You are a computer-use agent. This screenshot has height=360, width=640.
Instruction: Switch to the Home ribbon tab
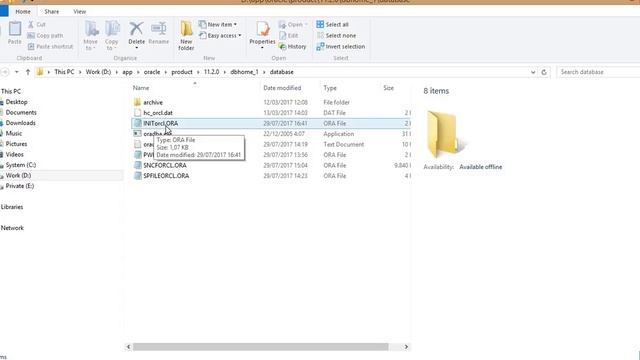coord(23,11)
